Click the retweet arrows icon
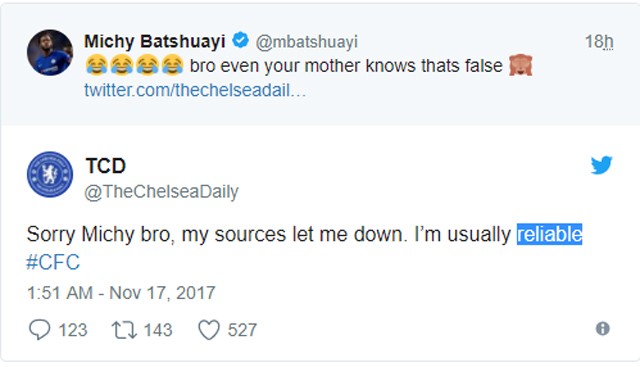 (x=124, y=330)
